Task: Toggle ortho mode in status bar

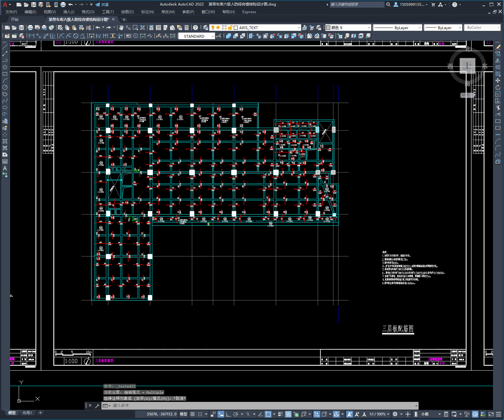Action: tap(228, 414)
